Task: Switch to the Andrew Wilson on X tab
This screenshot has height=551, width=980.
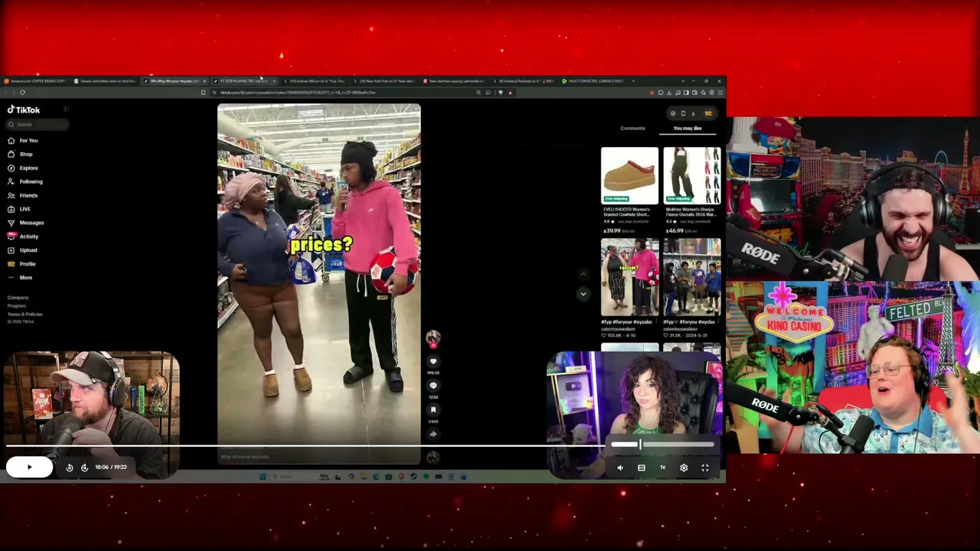Action: click(x=315, y=81)
